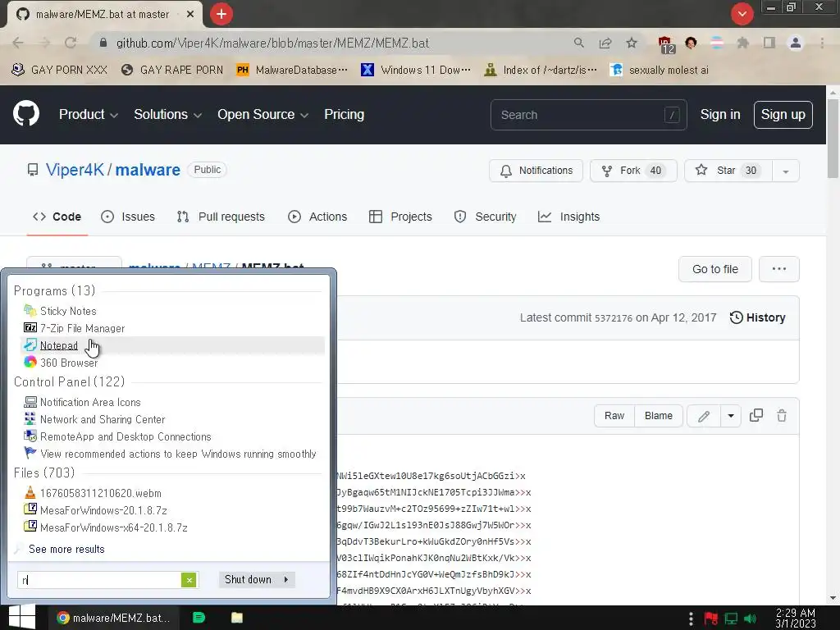Click the volume speaker tray icon
Viewport: 840px width, 630px height.
(751, 619)
